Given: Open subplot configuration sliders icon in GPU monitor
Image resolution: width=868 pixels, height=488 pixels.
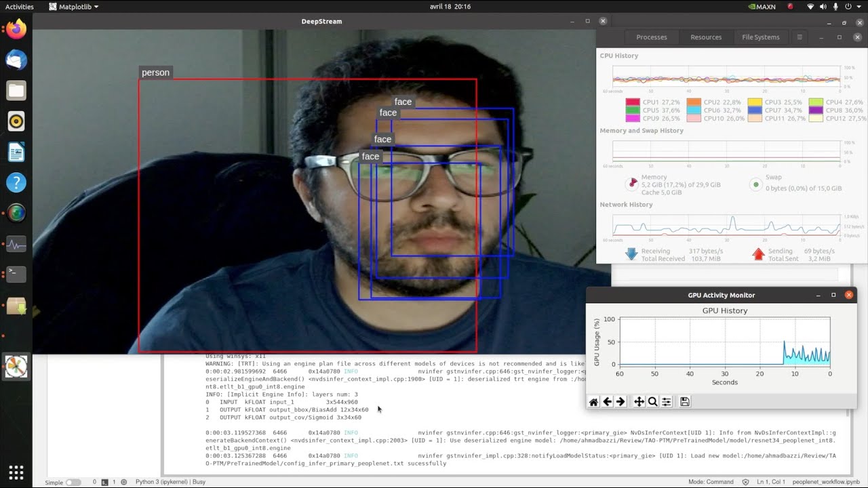Looking at the screenshot, I should click(667, 402).
